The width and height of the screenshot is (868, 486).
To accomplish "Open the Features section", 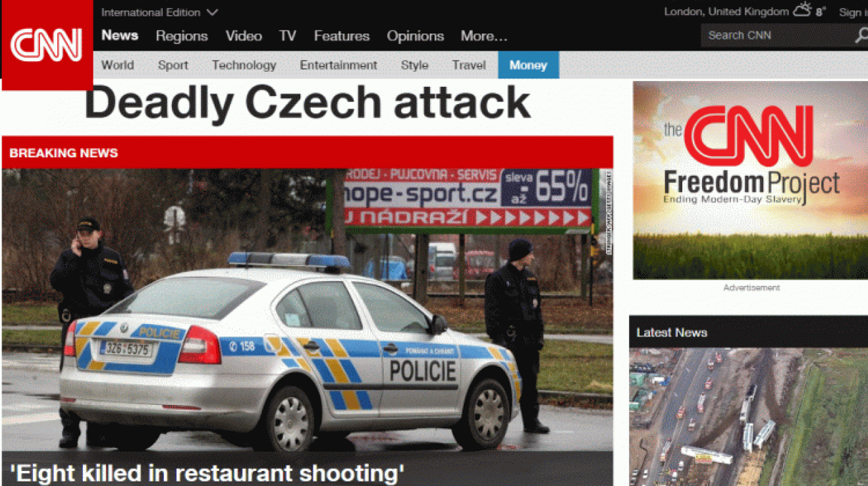I will click(x=341, y=36).
